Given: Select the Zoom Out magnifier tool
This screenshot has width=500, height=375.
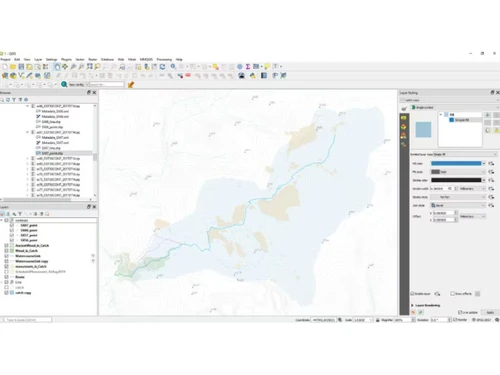Looking at the screenshot, I should click(81, 67).
